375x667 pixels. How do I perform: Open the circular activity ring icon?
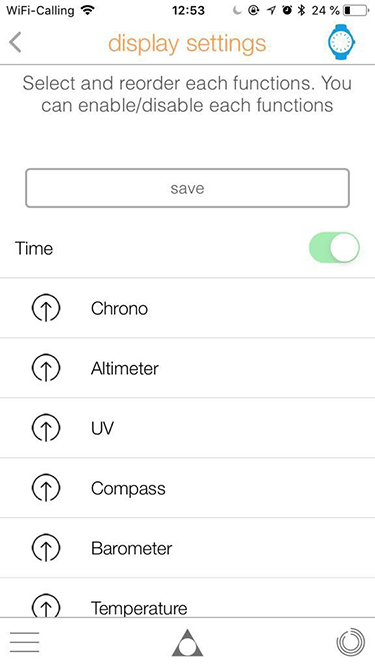[x=351, y=642]
